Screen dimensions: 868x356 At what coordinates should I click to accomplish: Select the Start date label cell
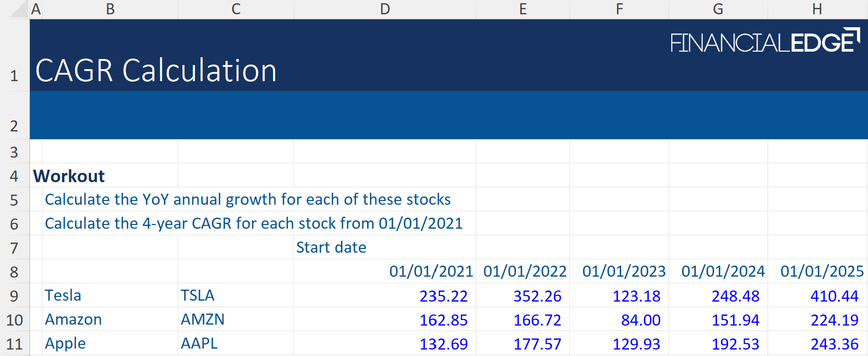coord(331,247)
